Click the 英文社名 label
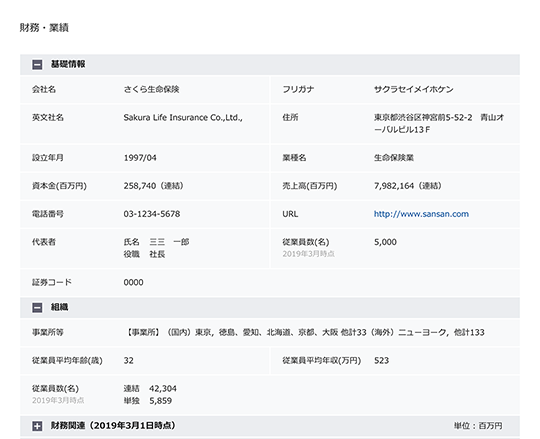The height and width of the screenshot is (439, 540). pyautogui.click(x=48, y=117)
